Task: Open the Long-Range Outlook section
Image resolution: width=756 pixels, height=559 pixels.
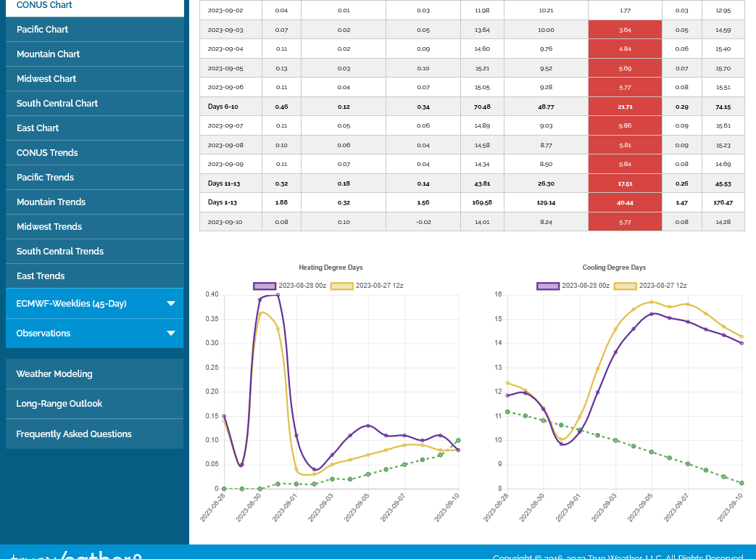Action: (94, 404)
